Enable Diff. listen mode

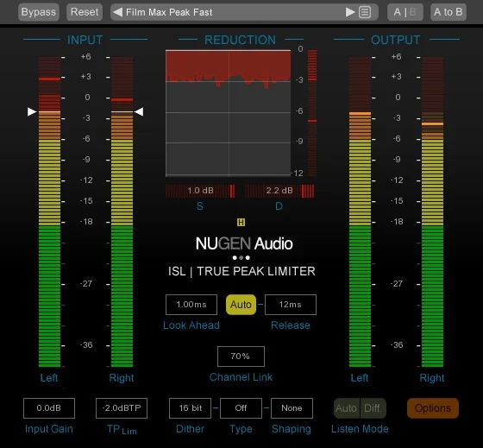point(373,408)
